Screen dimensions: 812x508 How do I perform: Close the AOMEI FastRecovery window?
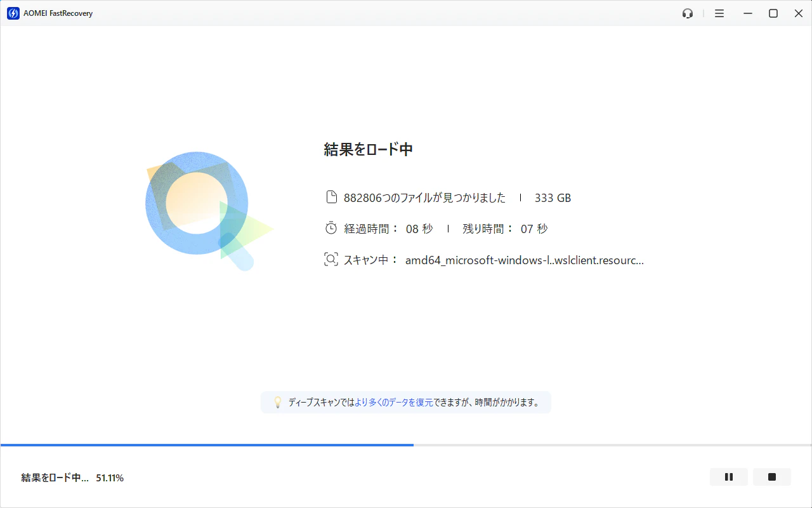[x=799, y=13]
